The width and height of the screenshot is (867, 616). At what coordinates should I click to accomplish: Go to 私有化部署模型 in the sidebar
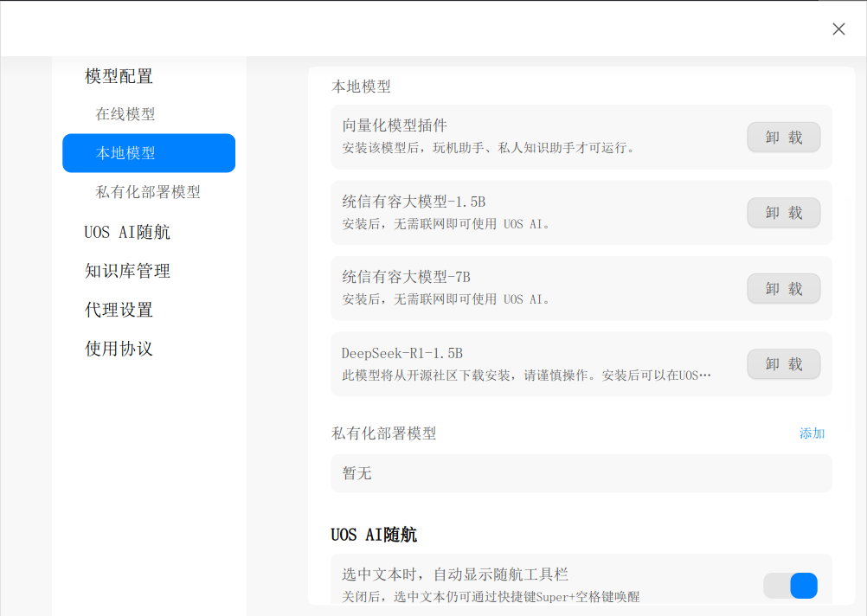pos(148,192)
